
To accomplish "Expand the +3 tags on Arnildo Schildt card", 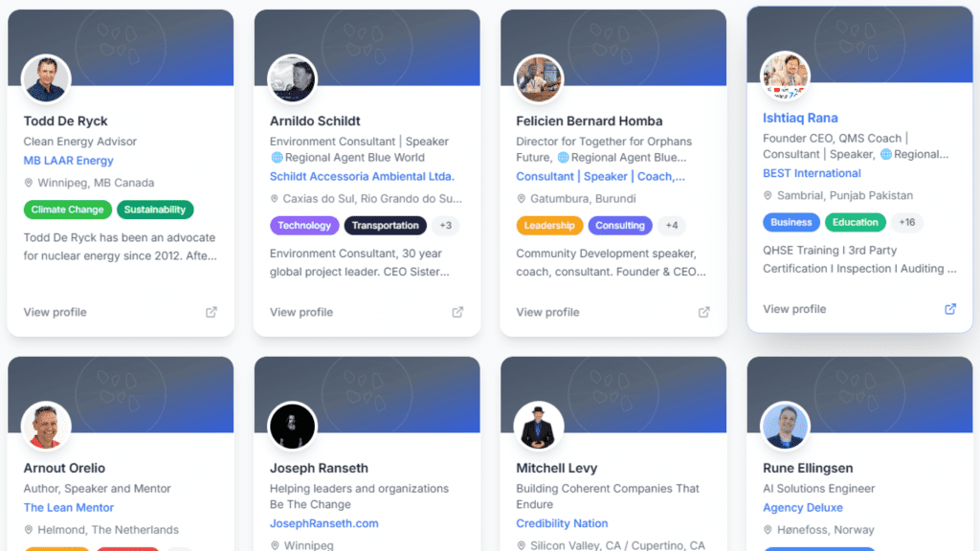I will [446, 226].
